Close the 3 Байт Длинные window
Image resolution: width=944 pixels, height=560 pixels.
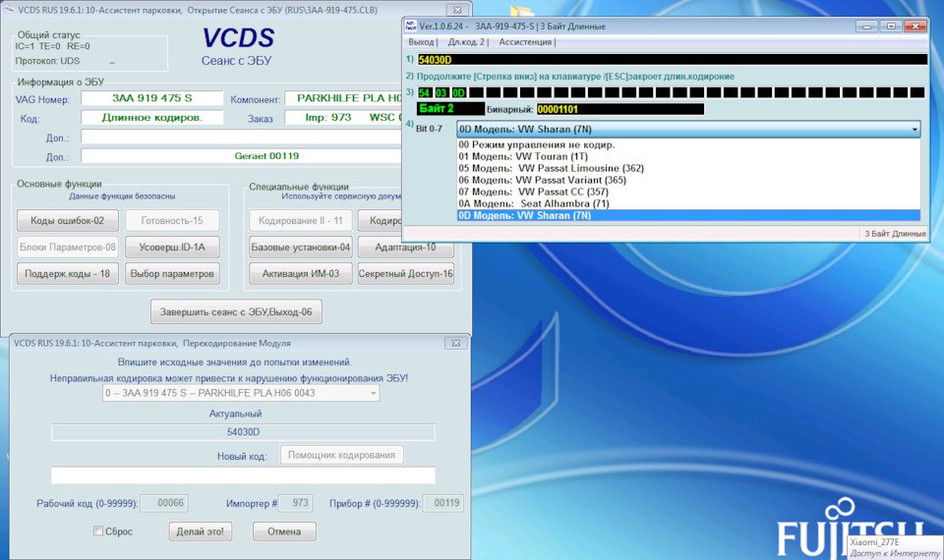point(915,26)
